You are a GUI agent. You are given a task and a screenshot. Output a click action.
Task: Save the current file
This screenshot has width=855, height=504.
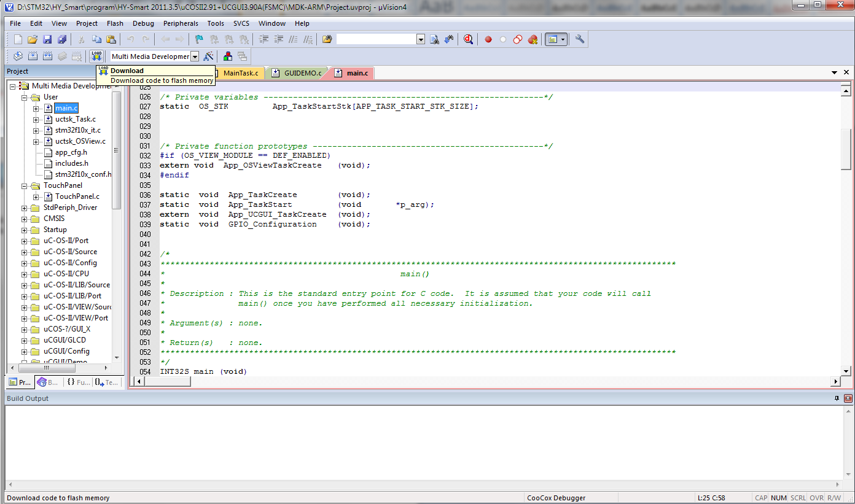point(47,39)
